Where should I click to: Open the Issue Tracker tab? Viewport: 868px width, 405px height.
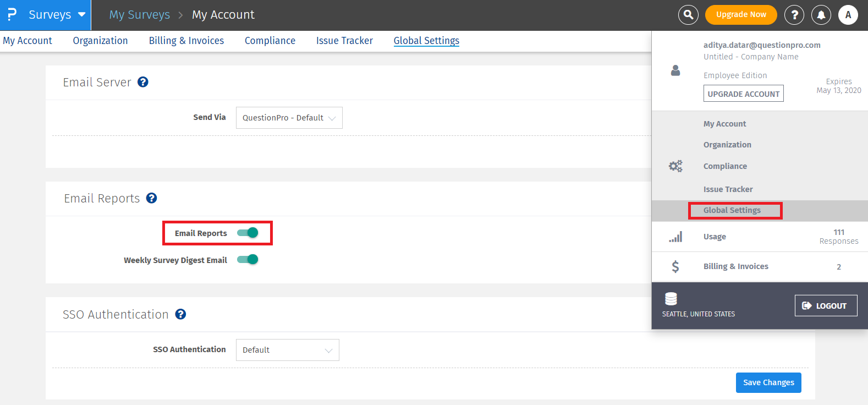click(x=344, y=41)
